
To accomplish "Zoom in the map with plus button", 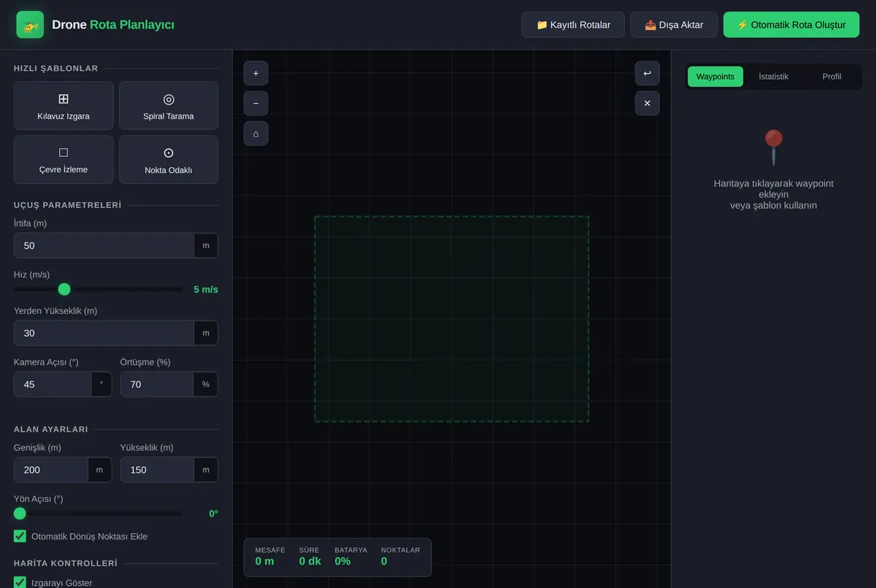I will pyautogui.click(x=255, y=74).
